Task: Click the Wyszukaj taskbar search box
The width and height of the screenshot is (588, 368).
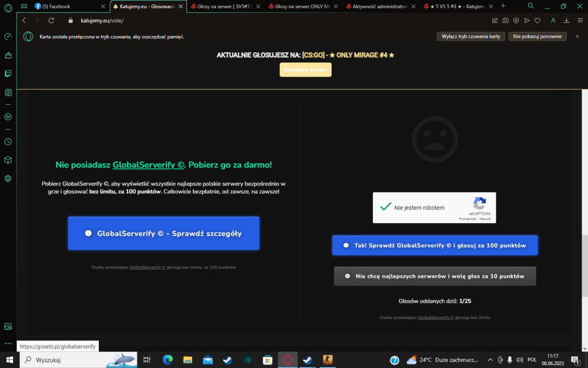Action: [79, 360]
